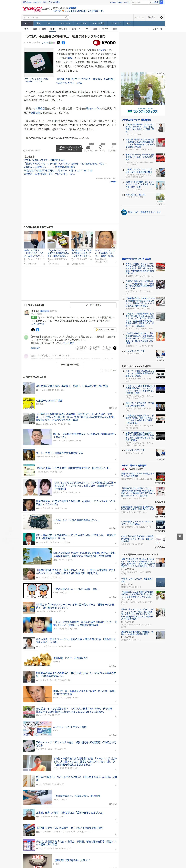Open the article comment count 879 icon
Screen dimensions: 186x868
[45, 43]
